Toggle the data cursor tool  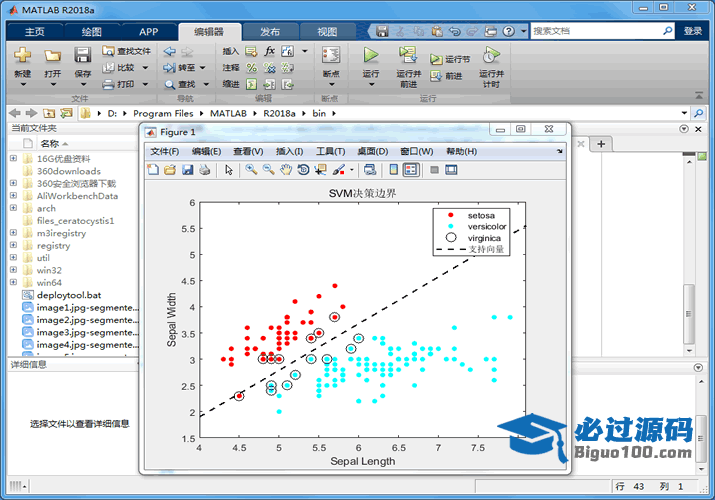[321, 170]
